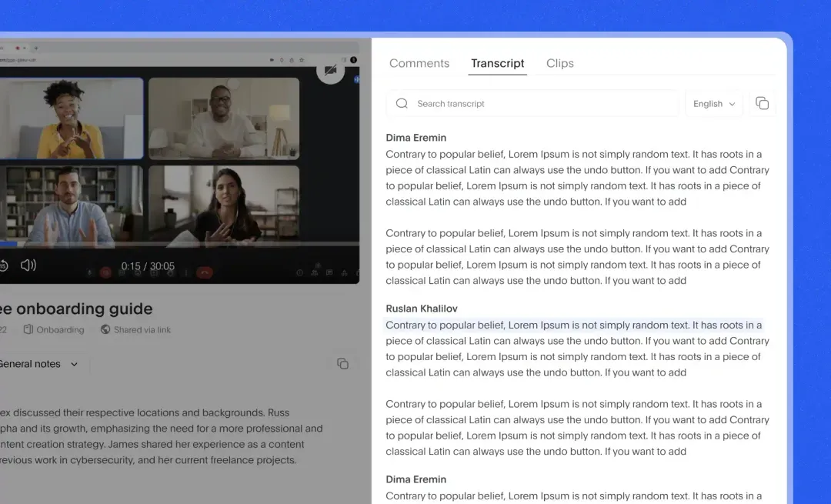
Task: Open the English language dropdown
Action: point(714,104)
